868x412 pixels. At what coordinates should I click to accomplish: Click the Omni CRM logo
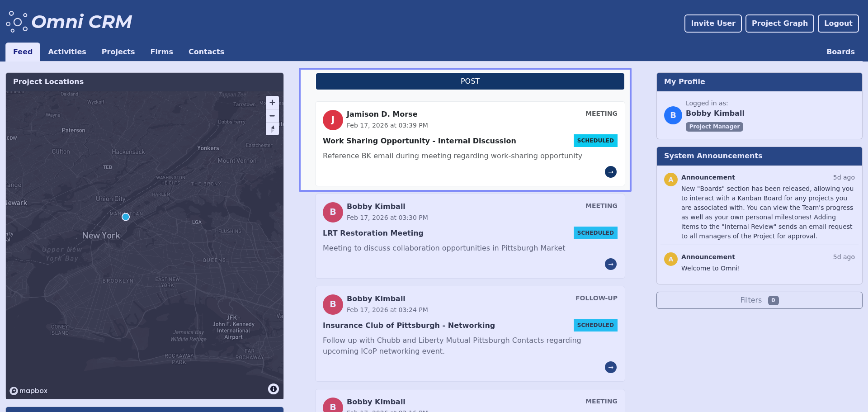[69, 22]
